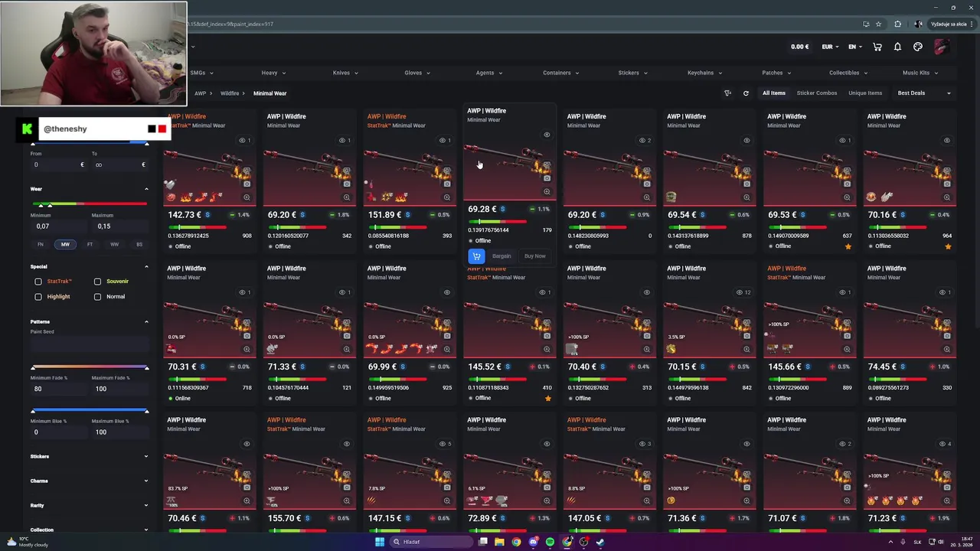
Task: Bookmark this page with the browser star
Action: pos(877,24)
